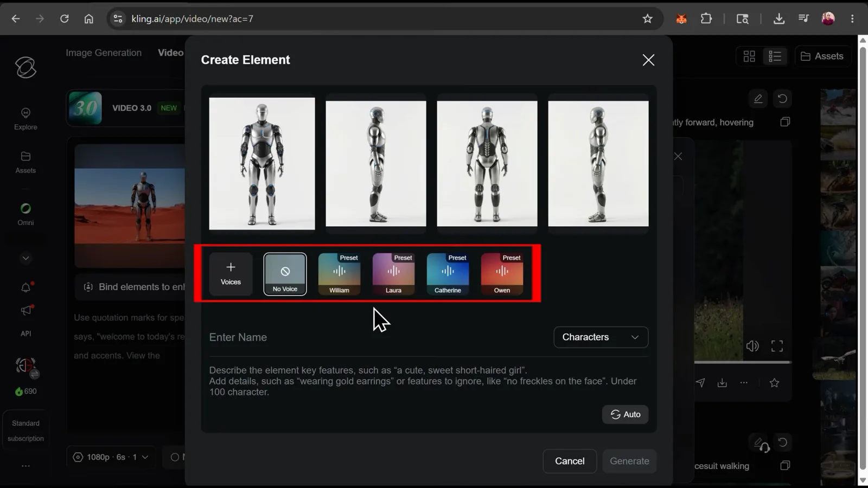Image resolution: width=868 pixels, height=488 pixels.
Task: Reload the kling.ai page
Action: pos(64,18)
